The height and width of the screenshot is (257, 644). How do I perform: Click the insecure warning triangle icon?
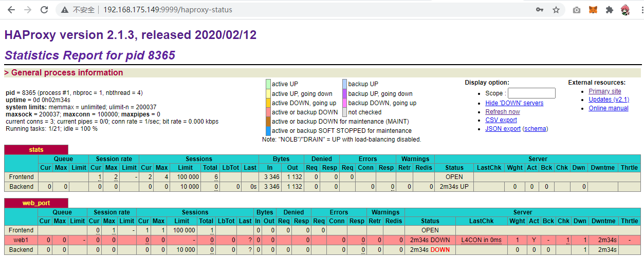[64, 10]
